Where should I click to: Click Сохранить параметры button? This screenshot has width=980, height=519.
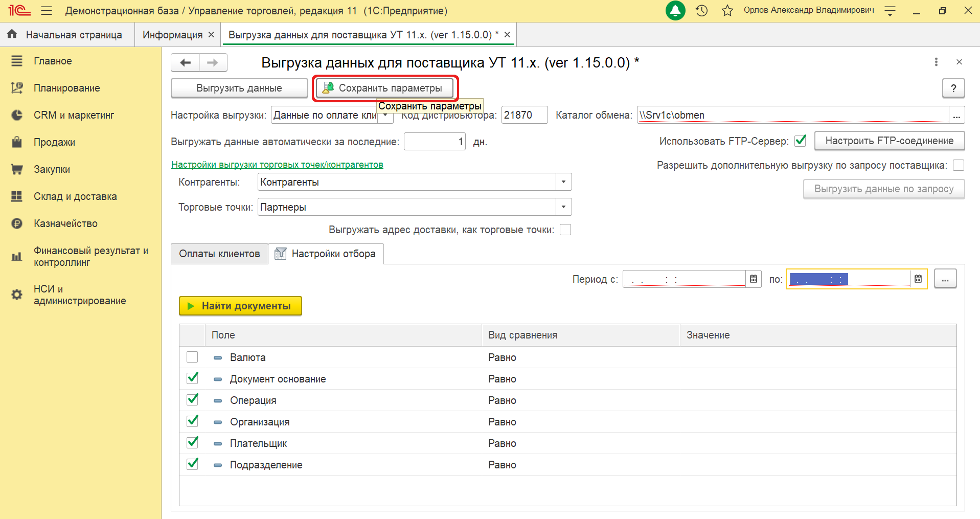[x=384, y=88]
